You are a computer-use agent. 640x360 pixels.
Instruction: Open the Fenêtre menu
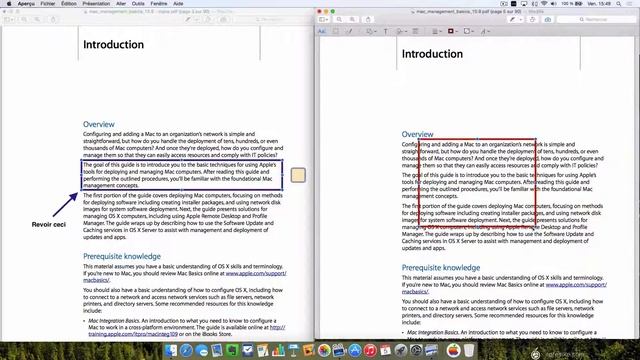pos(159,4)
